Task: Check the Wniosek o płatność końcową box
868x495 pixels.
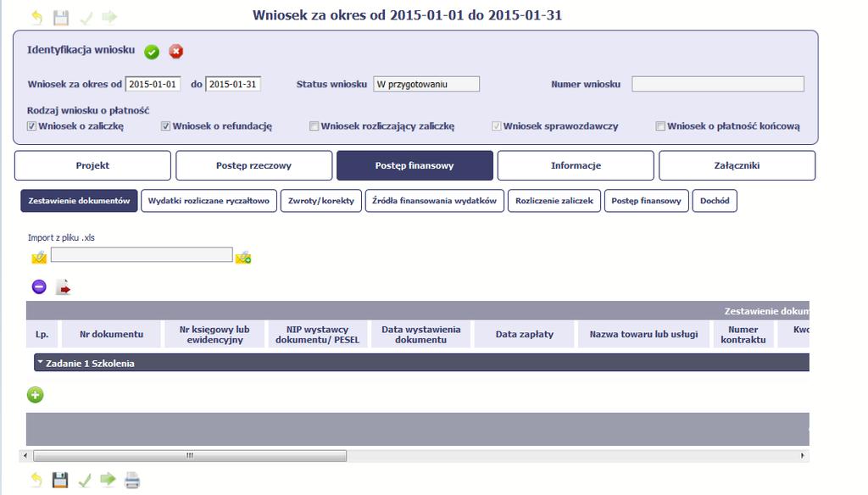Action: 660,126
